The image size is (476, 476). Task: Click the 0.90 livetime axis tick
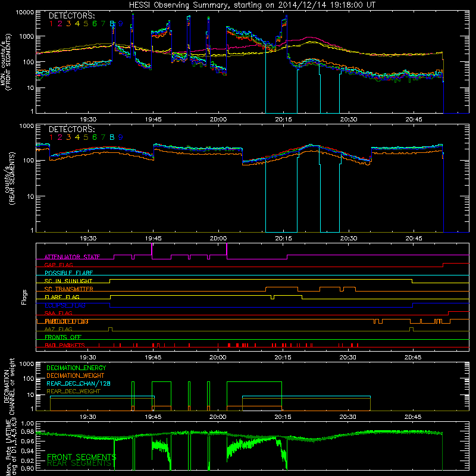coord(27,468)
